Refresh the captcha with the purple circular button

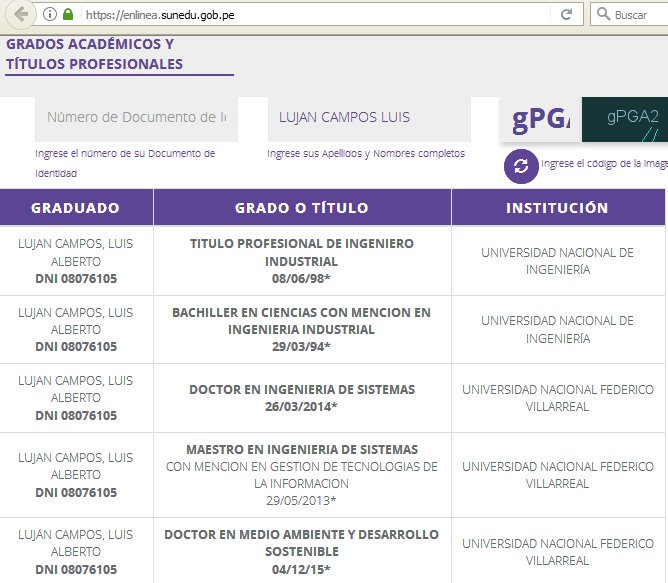pos(521,166)
